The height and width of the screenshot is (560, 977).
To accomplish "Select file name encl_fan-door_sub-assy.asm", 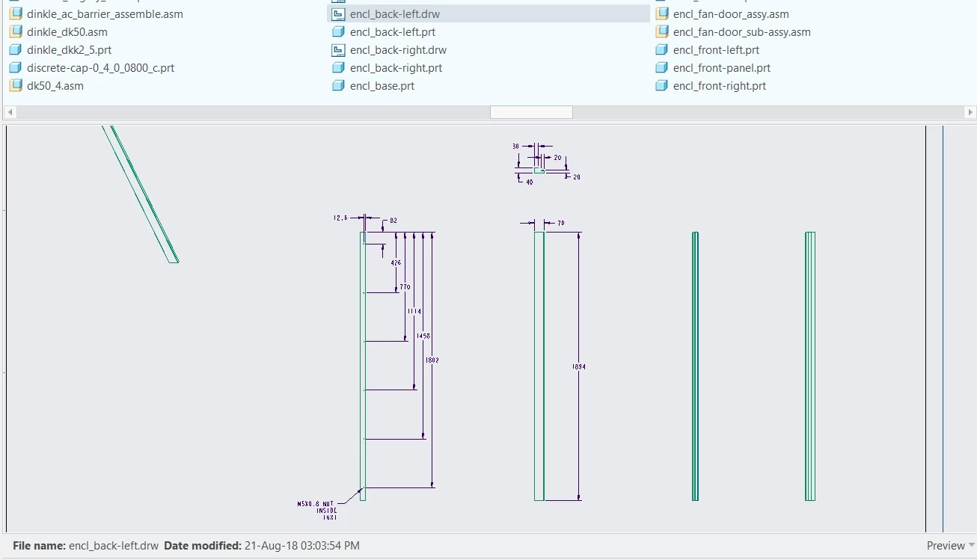I will [742, 32].
